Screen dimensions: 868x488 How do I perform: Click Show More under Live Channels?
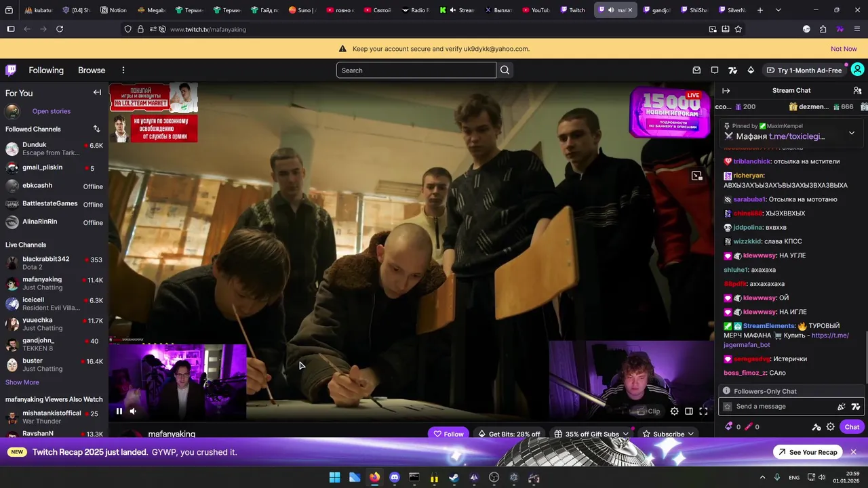click(x=22, y=382)
